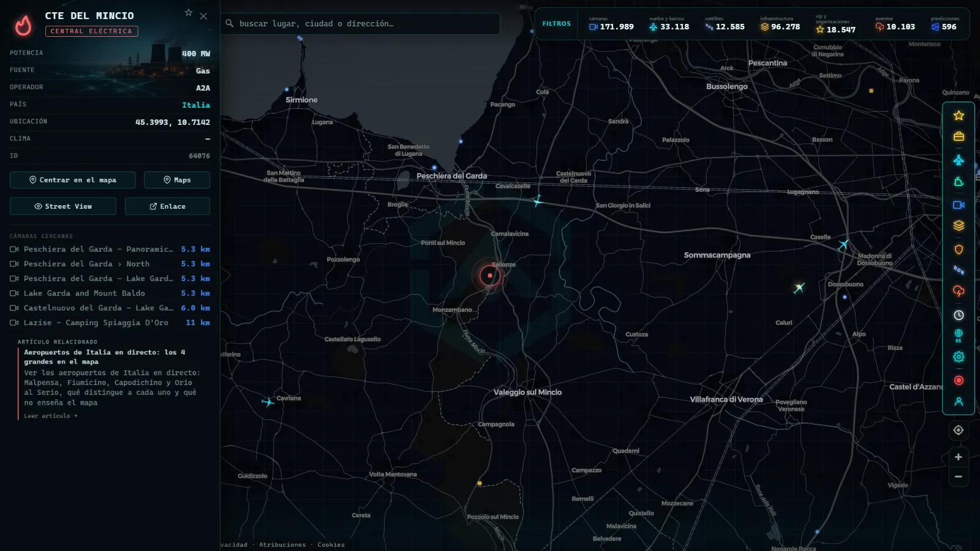Open location in Maps button

point(177,180)
